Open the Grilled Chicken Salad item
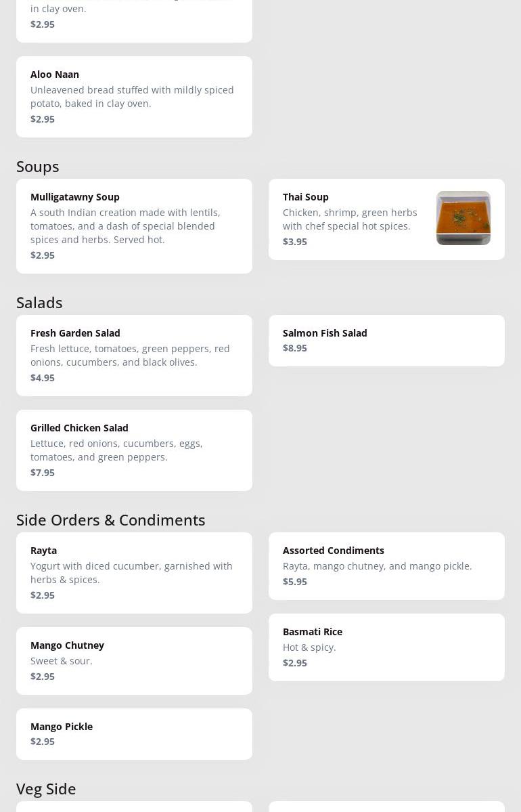Viewport: 521px width, 812px height. pyautogui.click(x=134, y=450)
